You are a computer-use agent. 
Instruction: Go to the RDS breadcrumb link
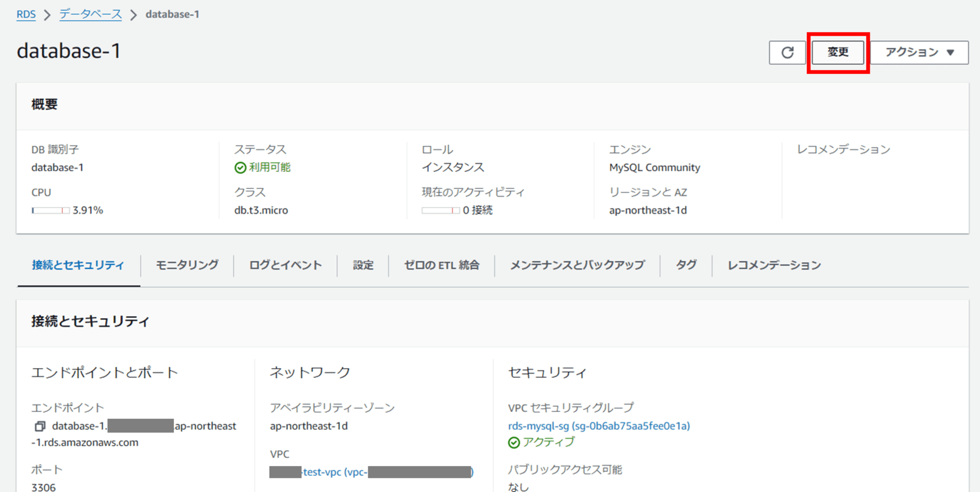click(x=26, y=14)
